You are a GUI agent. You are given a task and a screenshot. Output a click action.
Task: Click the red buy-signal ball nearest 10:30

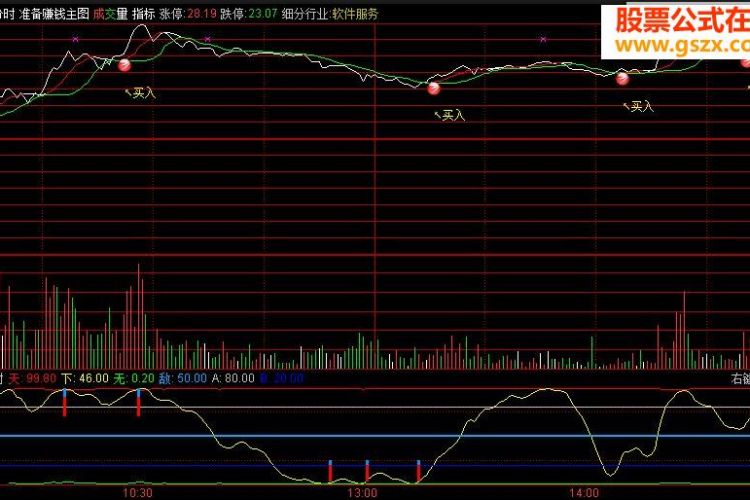[124, 65]
